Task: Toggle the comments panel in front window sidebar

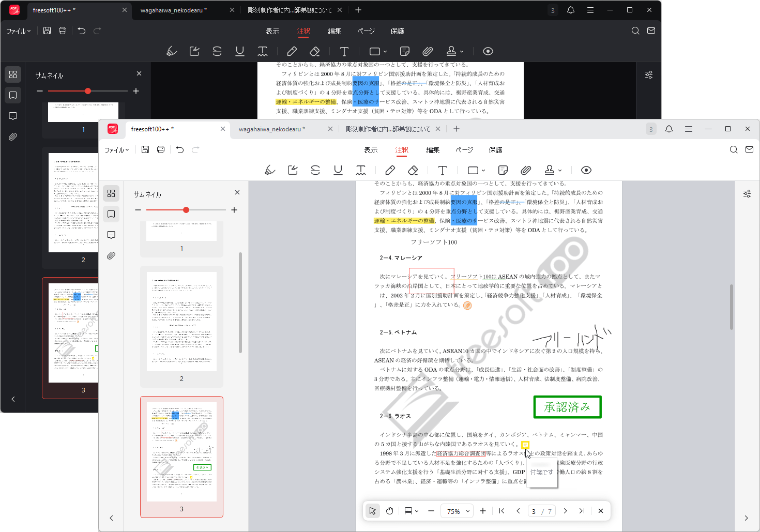Action: pos(111,235)
